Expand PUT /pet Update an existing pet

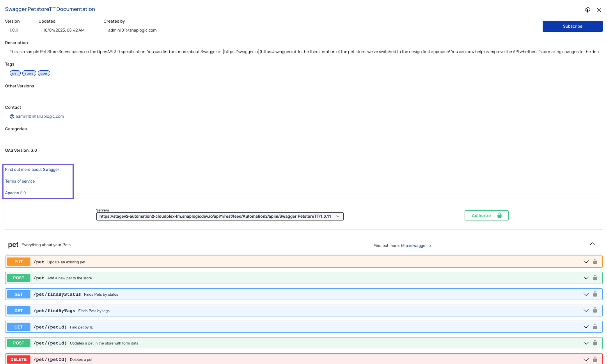pos(586,262)
